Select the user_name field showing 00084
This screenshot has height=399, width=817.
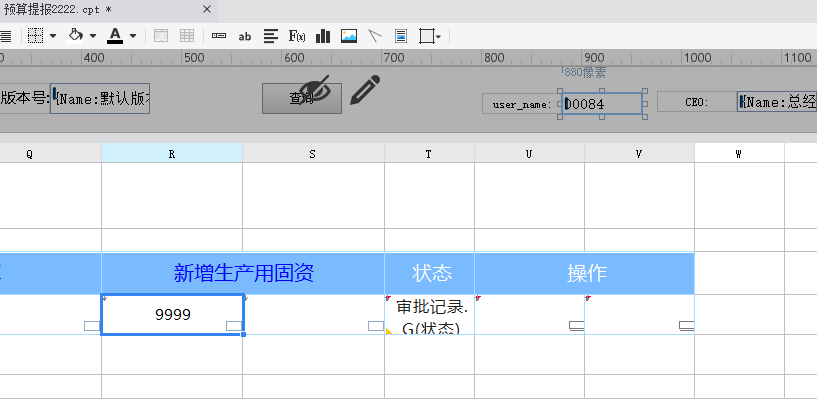(602, 104)
